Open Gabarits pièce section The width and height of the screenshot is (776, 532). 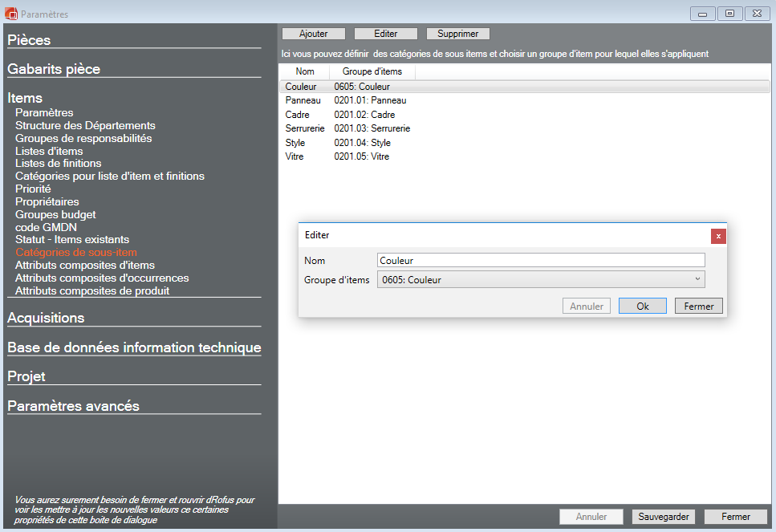pyautogui.click(x=54, y=69)
